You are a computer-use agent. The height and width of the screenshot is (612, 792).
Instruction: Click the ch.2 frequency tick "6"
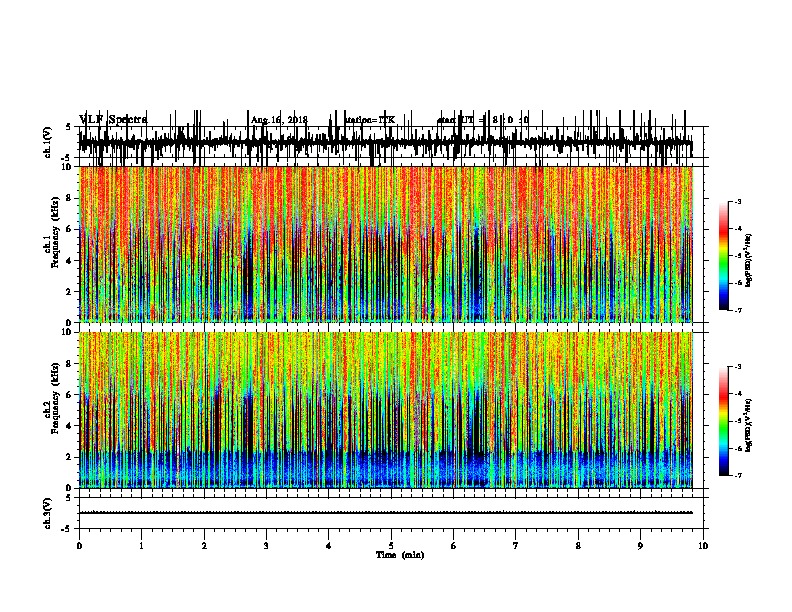[x=69, y=395]
